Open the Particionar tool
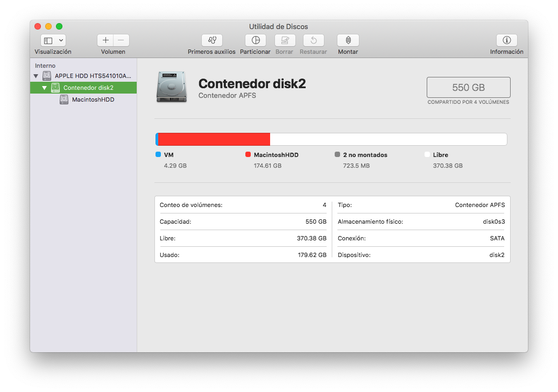The width and height of the screenshot is (558, 392). 255,40
